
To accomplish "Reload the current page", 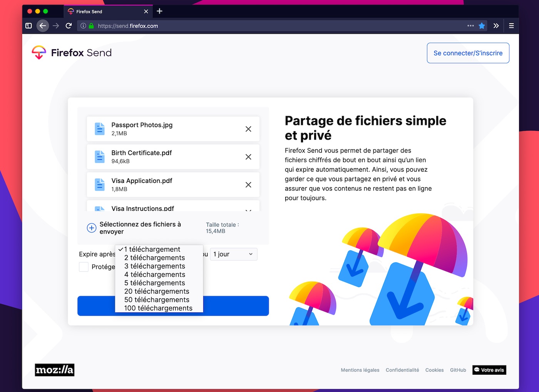I will [x=69, y=26].
